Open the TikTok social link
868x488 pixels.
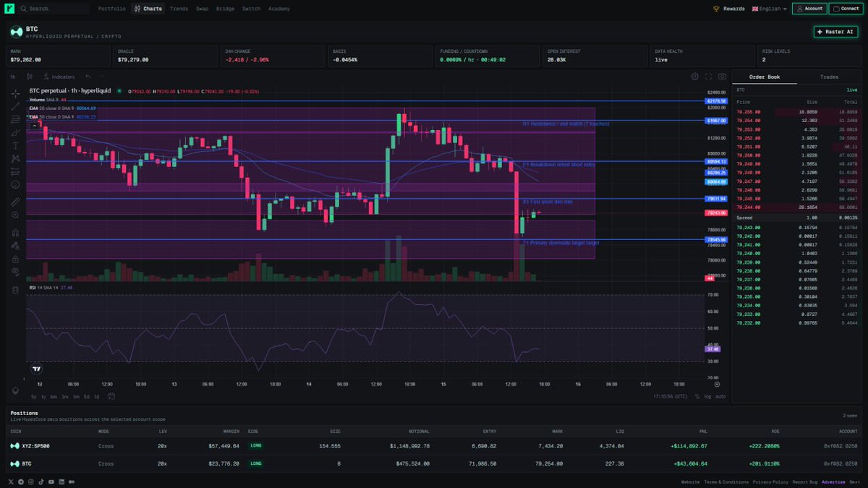click(41, 481)
